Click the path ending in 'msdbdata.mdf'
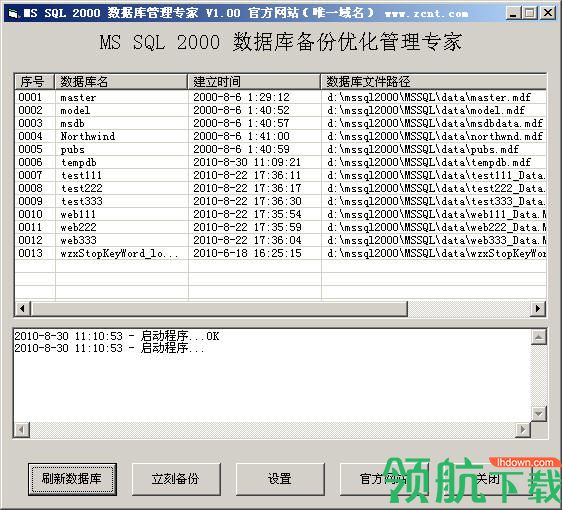The height and width of the screenshot is (510, 562). pyautogui.click(x=435, y=123)
